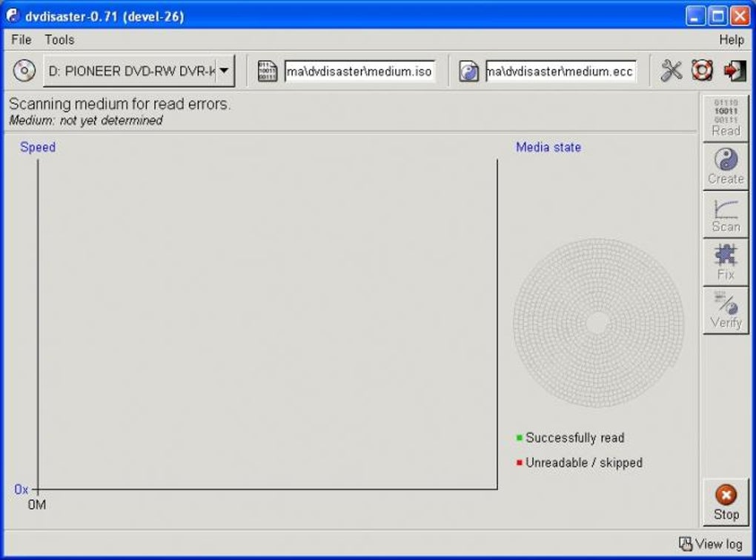Open the Help menu
This screenshot has height=560, width=756.
(732, 40)
